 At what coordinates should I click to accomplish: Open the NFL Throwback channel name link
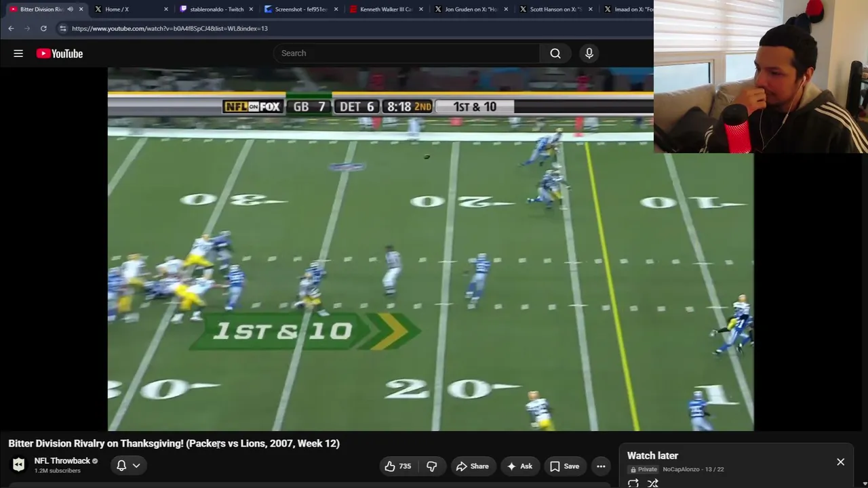tap(62, 461)
